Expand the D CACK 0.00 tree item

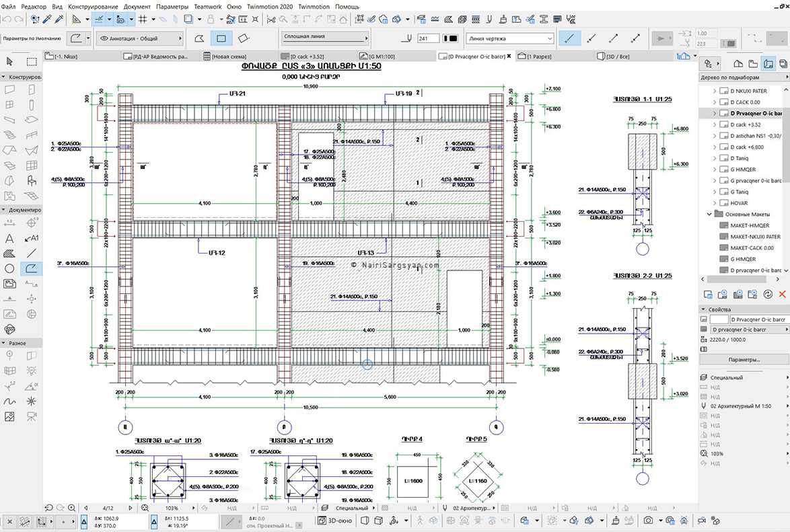715,102
